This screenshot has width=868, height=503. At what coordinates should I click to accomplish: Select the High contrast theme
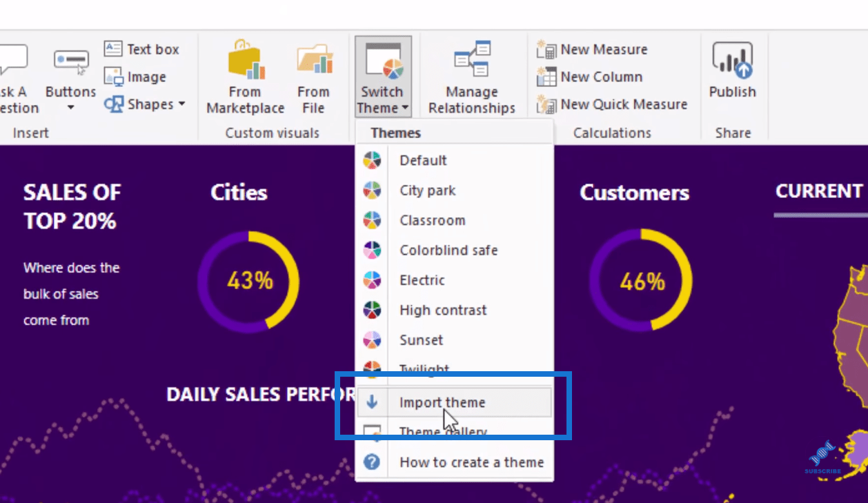442,310
